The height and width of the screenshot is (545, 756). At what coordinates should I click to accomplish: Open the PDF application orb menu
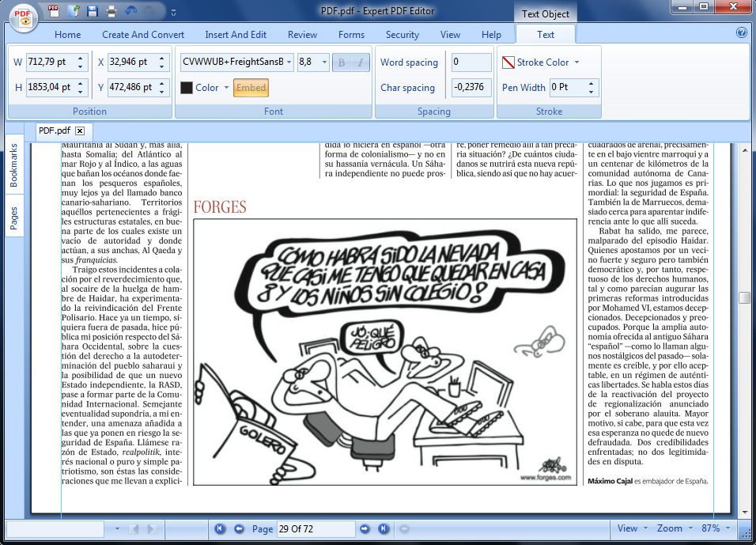point(23,18)
